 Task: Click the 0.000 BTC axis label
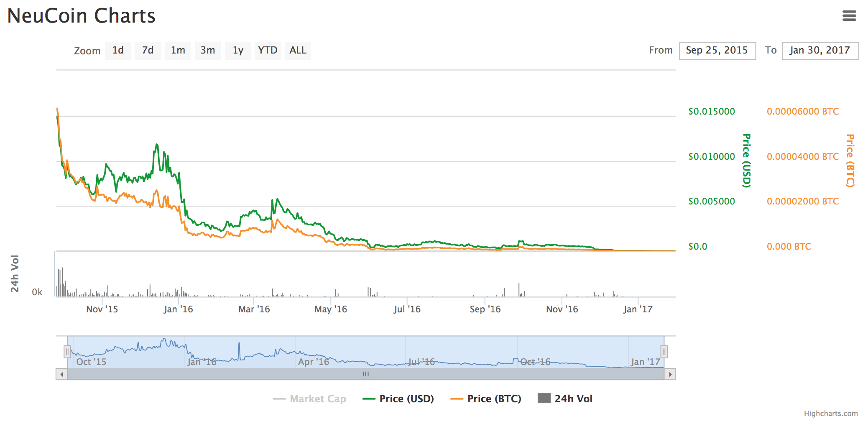coord(789,246)
